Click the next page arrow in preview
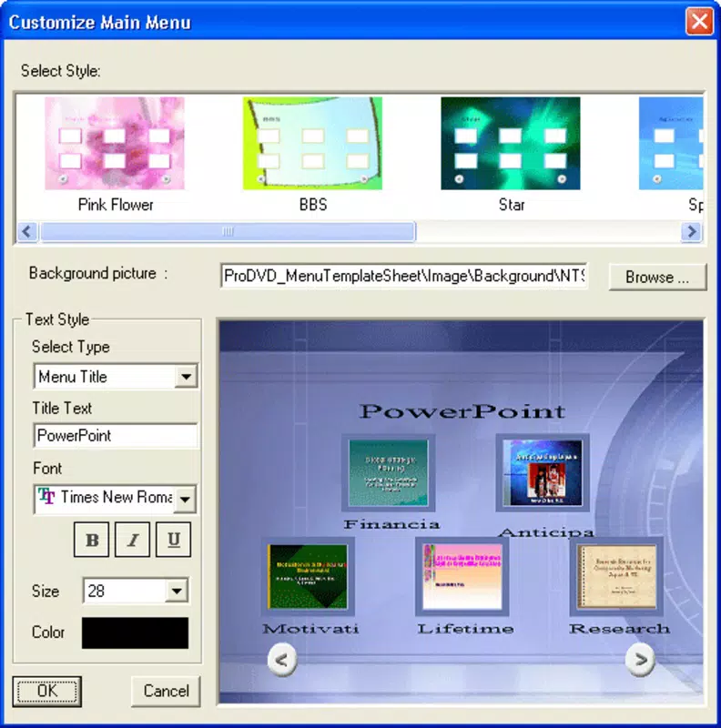 click(640, 659)
